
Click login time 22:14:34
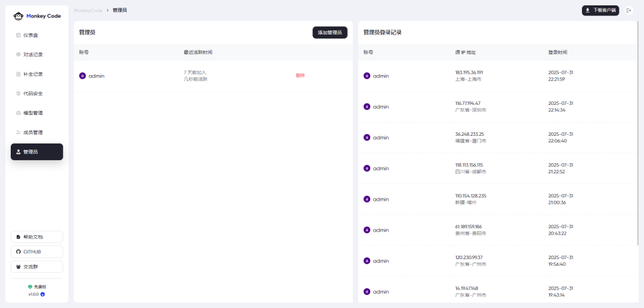tap(557, 110)
